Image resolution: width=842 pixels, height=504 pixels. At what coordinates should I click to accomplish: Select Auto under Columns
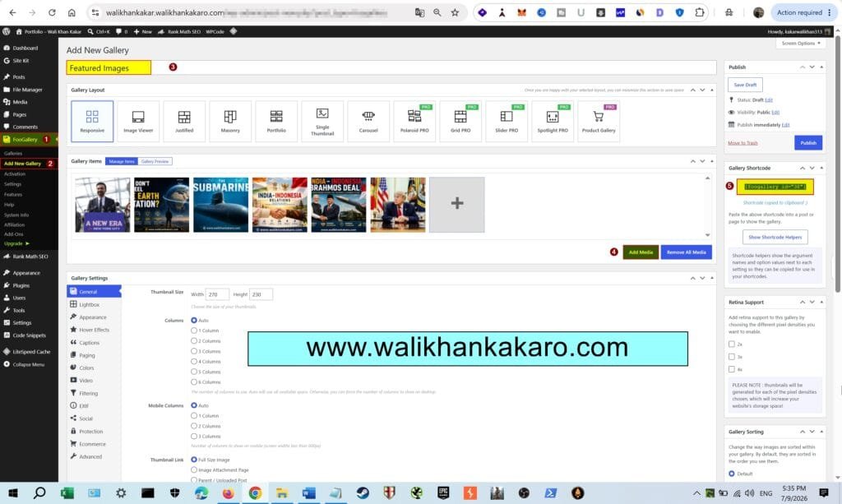[194, 321]
